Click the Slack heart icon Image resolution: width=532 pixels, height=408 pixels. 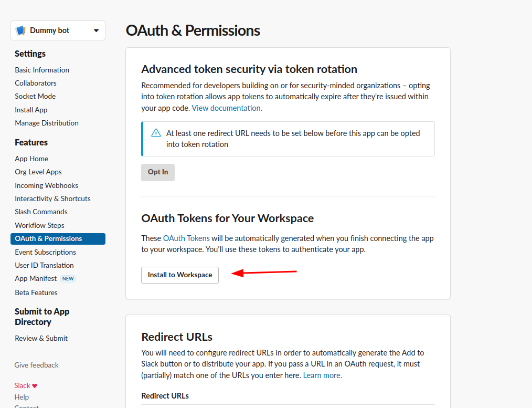[x=35, y=386]
